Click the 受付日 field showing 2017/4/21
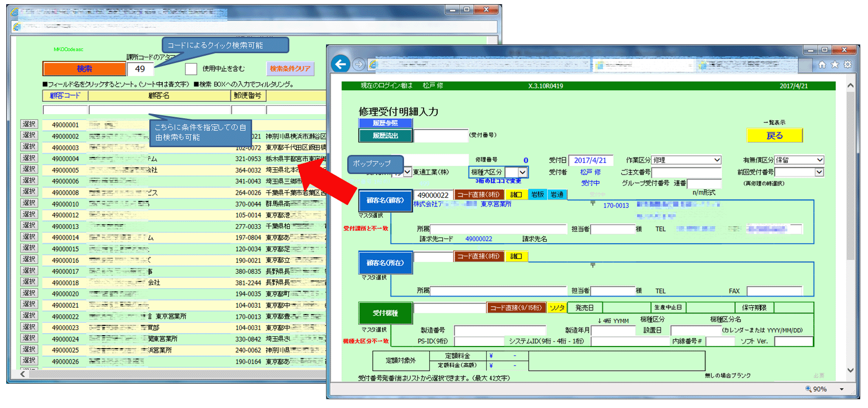This screenshot has width=868, height=408. (x=591, y=160)
